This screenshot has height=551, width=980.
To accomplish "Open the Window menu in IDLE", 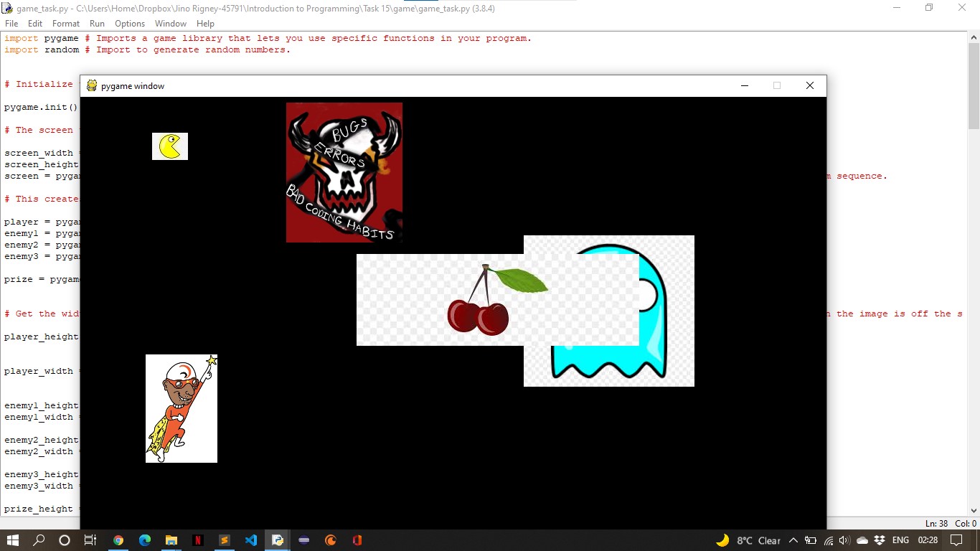I will click(x=171, y=24).
